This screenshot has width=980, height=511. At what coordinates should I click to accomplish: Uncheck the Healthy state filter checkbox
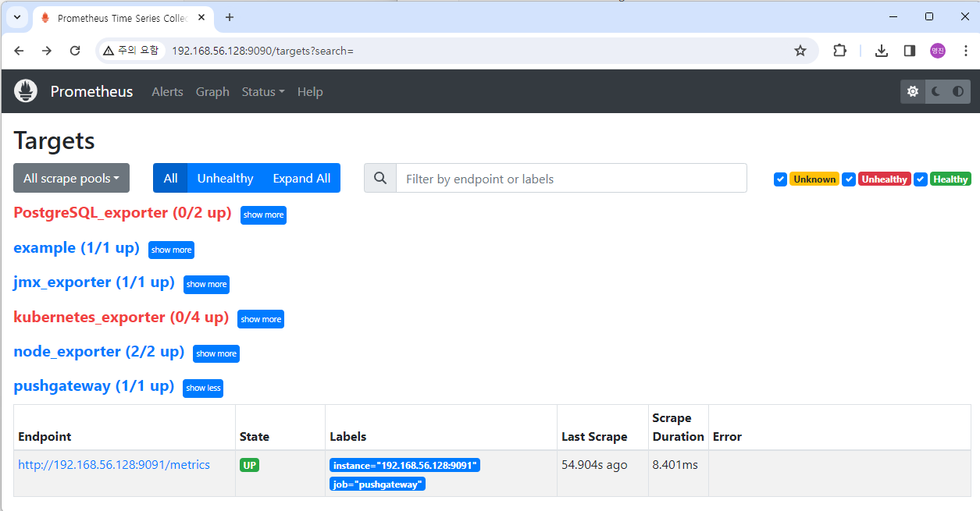pyautogui.click(x=921, y=179)
